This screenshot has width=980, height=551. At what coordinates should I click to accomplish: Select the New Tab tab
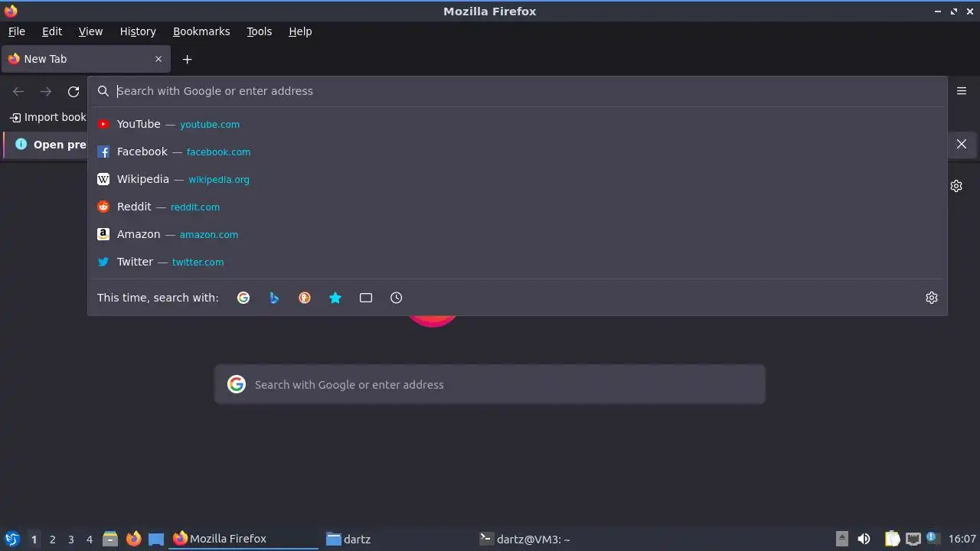tap(85, 59)
